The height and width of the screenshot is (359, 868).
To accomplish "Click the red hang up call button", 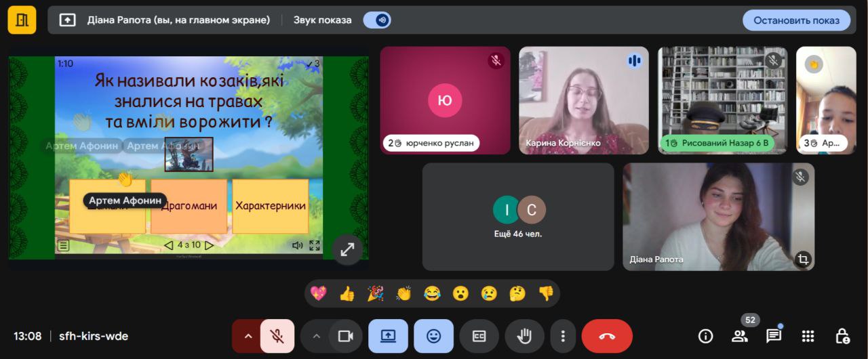I will (x=607, y=336).
